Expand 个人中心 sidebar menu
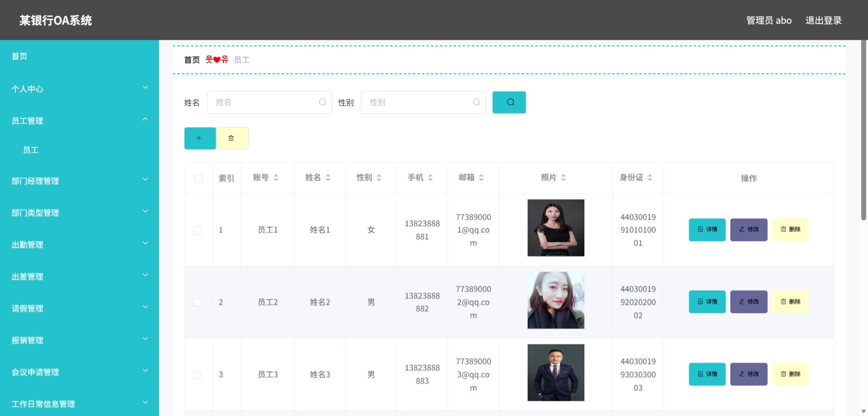 tap(79, 89)
